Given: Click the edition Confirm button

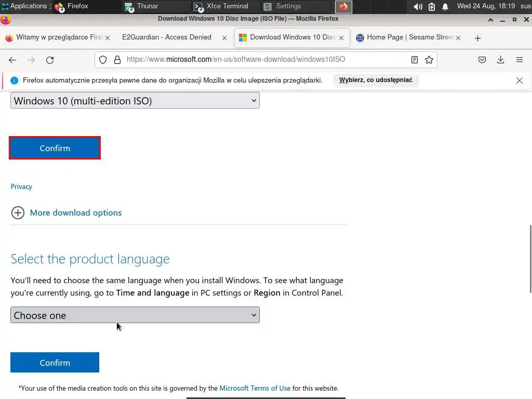Looking at the screenshot, I should (x=55, y=148).
